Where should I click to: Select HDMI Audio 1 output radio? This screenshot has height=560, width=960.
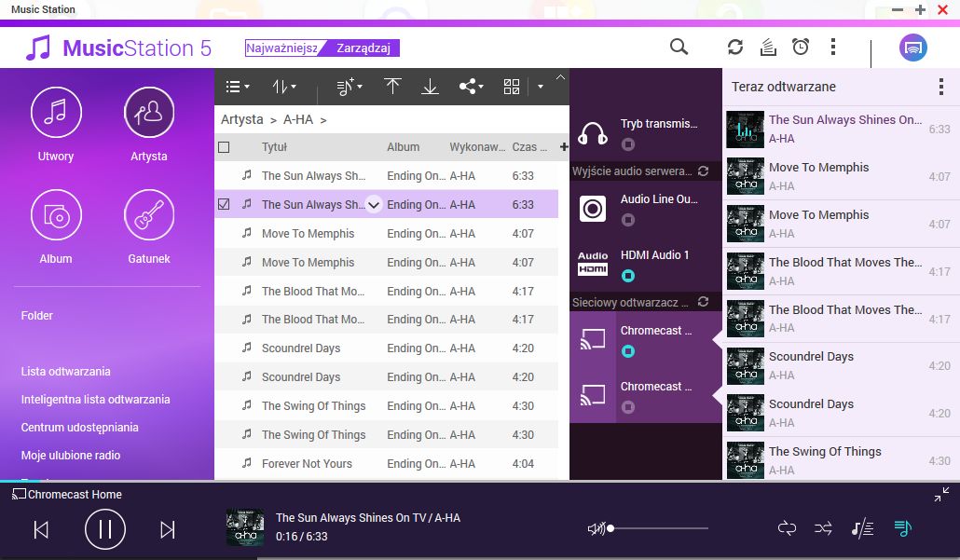coord(628,276)
